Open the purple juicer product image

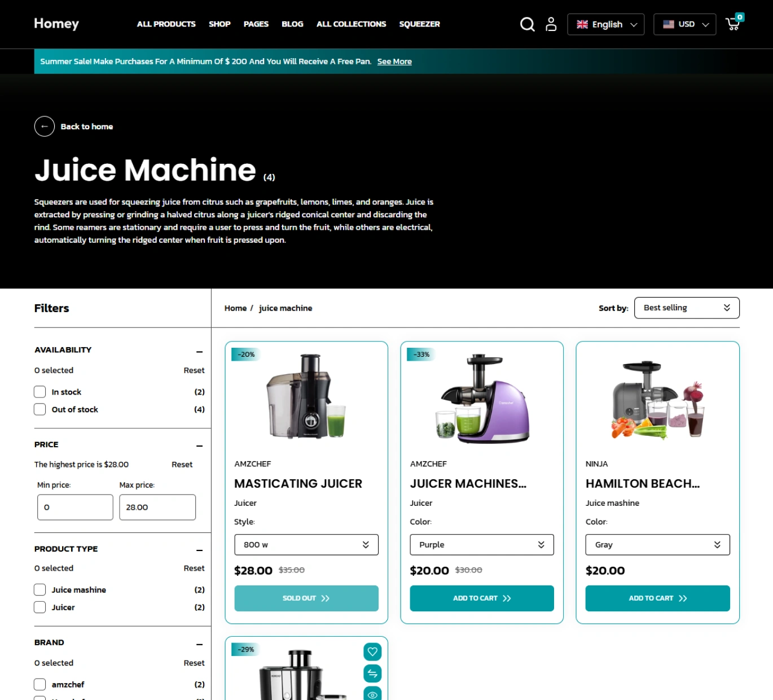(x=482, y=398)
